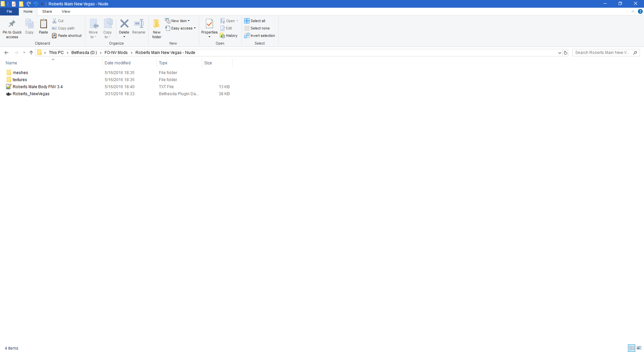Expand the breadcrumb root chevron
The height and width of the screenshot is (352, 644).
(x=45, y=53)
